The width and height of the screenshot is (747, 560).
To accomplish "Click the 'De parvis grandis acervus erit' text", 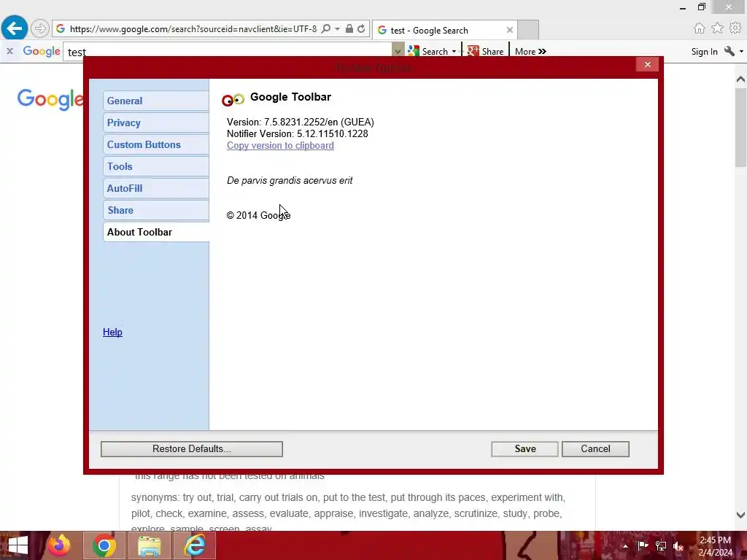I will pos(290,181).
